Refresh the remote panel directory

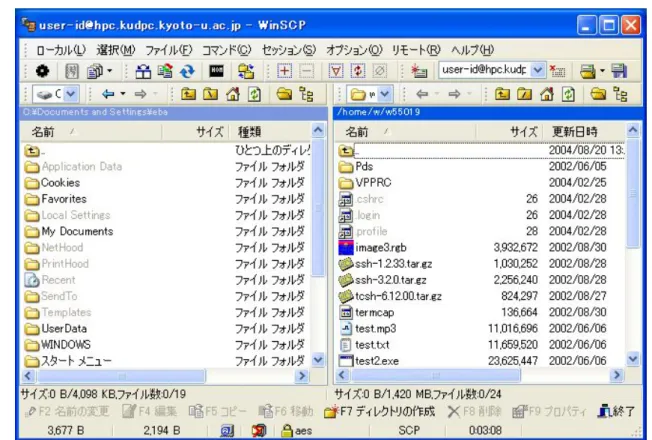pos(568,94)
